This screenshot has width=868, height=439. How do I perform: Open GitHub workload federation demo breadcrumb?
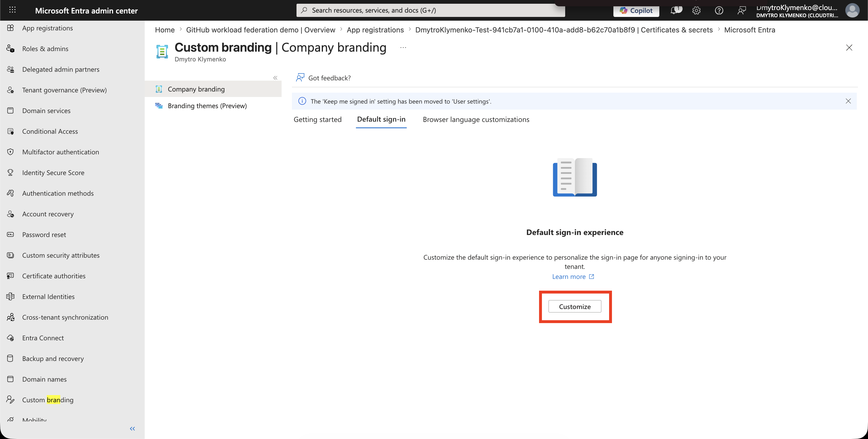point(260,30)
